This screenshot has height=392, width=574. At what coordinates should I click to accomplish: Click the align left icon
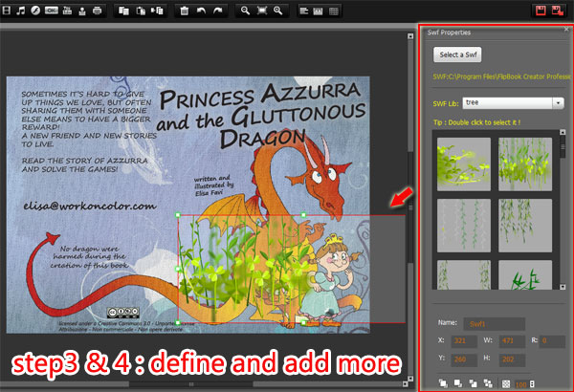pyautogui.click(x=303, y=11)
